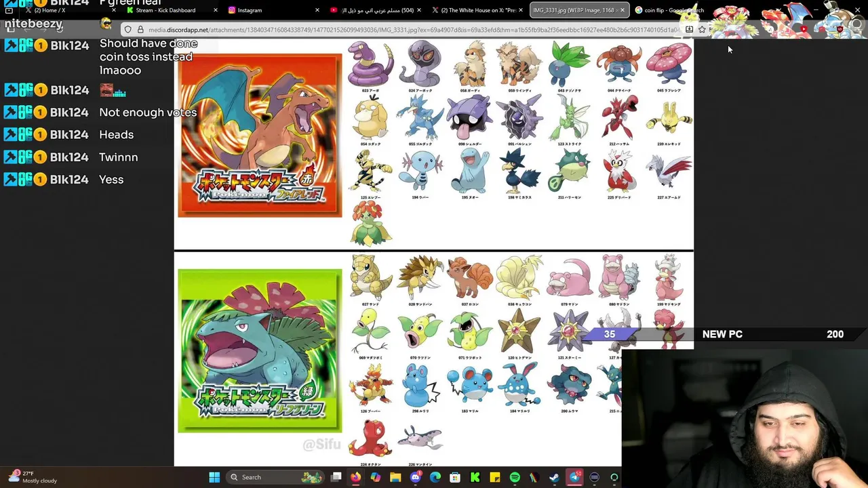
Task: Close the Instagram tab
Action: pos(317,10)
